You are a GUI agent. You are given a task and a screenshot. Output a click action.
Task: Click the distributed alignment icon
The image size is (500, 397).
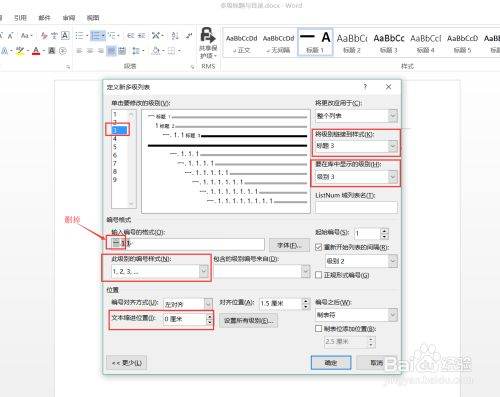tap(122, 51)
